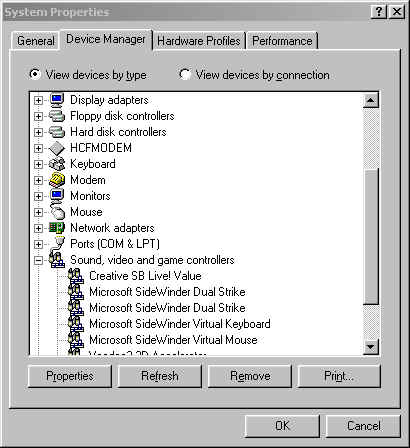Switch to the General tab
Viewport: 410px width, 448px height.
(36, 41)
